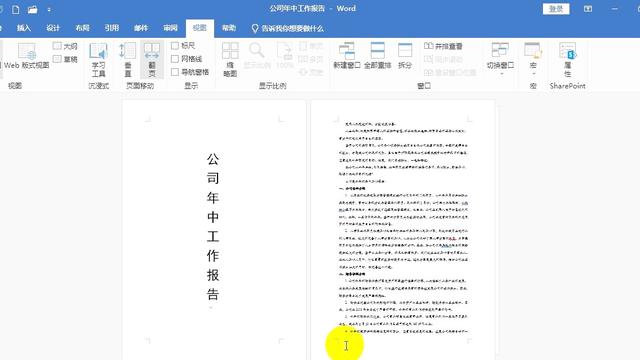Viewport: 640px width, 360px height.
Task: Open the Ribbon Display Options icon
Action: 588,9
